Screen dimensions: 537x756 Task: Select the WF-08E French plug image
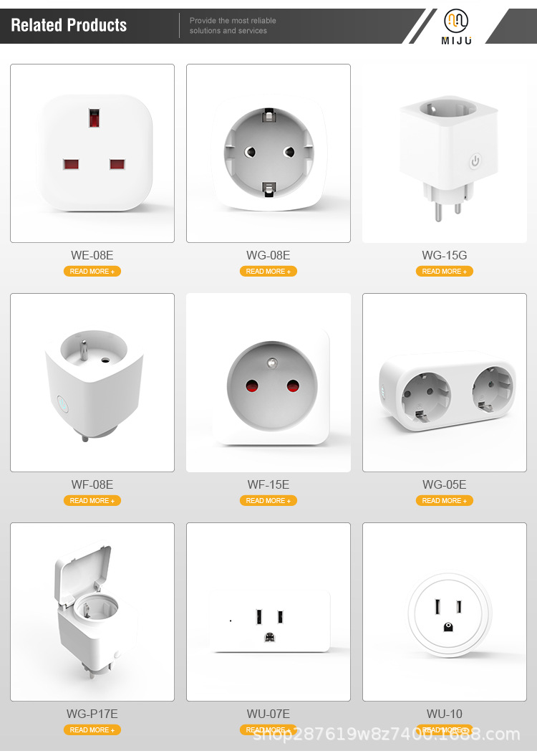tap(92, 383)
